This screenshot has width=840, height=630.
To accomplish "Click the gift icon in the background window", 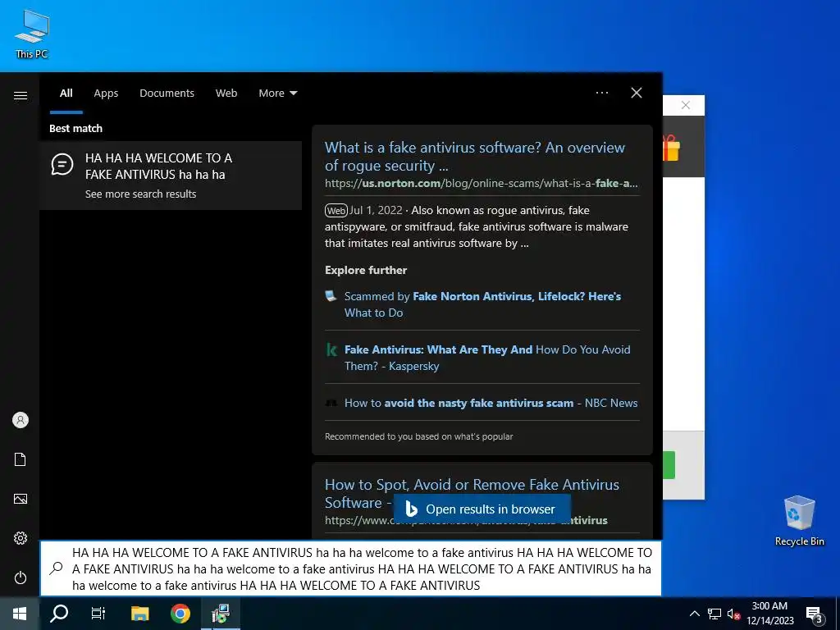I will pos(671,148).
